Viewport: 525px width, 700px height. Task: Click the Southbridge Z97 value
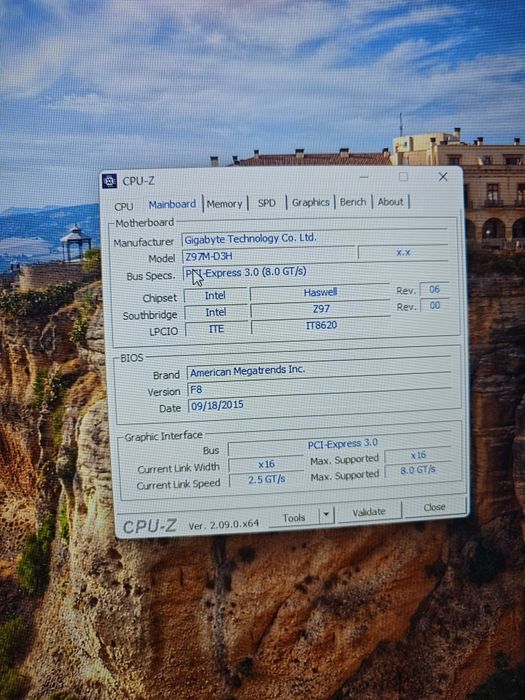point(321,308)
